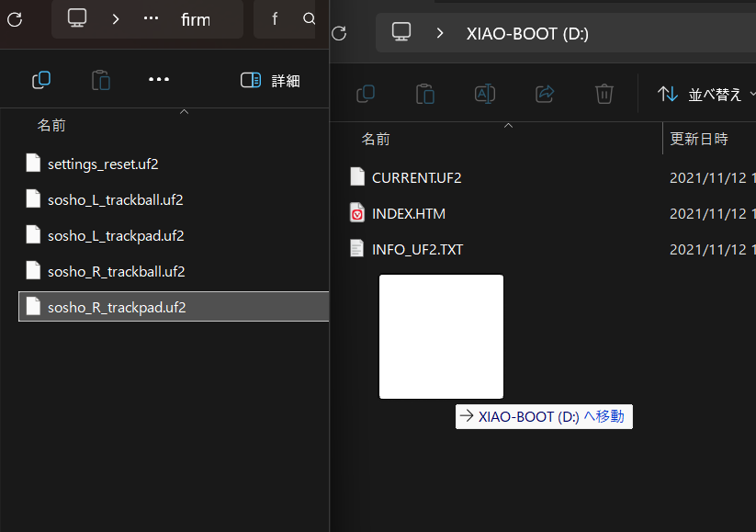The width and height of the screenshot is (756, 532).
Task: Click the copy icon in left toolbar
Action: click(41, 80)
